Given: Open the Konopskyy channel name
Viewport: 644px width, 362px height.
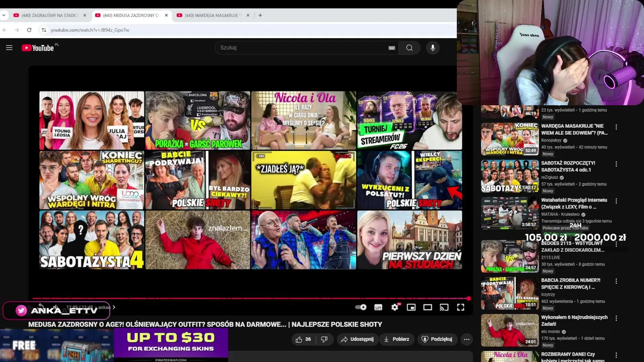Looking at the screenshot, I should coord(551,141).
